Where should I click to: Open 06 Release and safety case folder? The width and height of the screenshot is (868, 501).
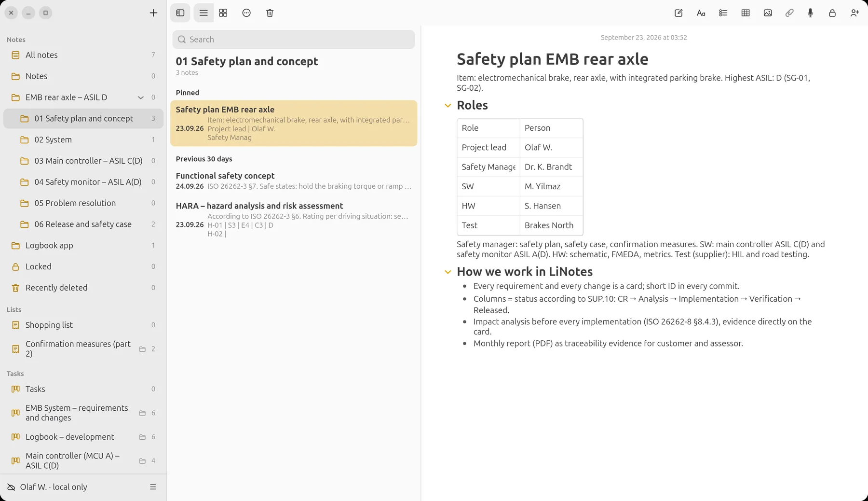(x=83, y=224)
